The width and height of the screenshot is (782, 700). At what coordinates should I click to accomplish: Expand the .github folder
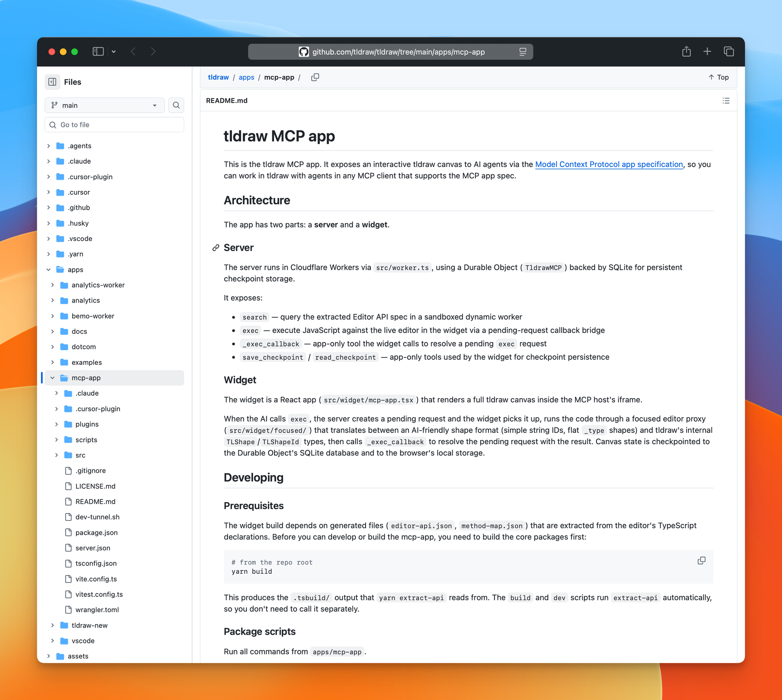coord(48,208)
